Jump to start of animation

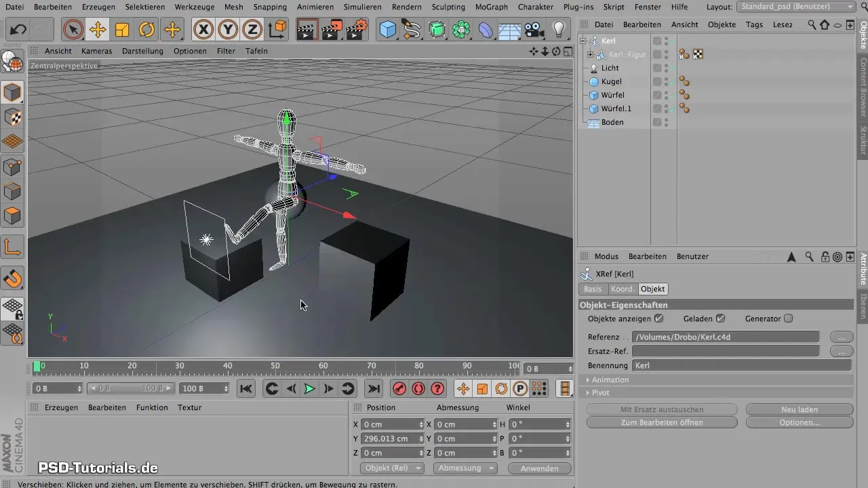coord(246,388)
